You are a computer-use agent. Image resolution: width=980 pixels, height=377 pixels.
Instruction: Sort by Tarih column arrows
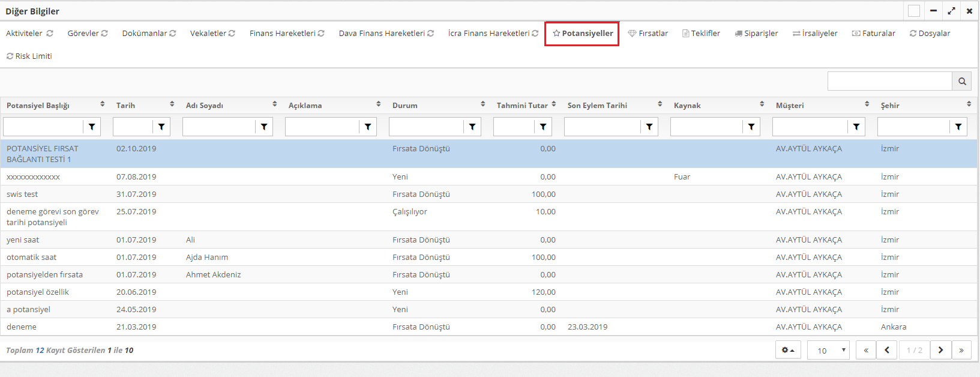point(172,104)
